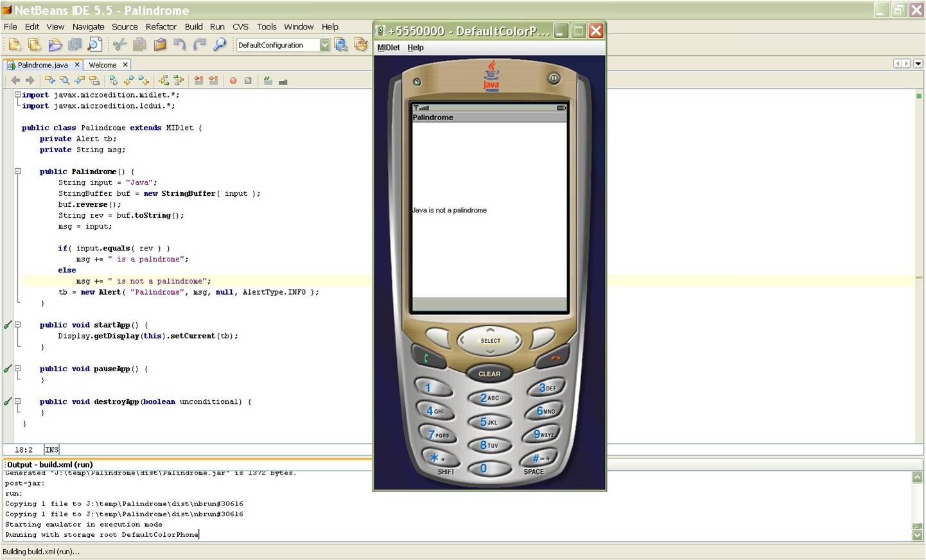Open the Refactor menu
The image size is (926, 560).
(161, 27)
